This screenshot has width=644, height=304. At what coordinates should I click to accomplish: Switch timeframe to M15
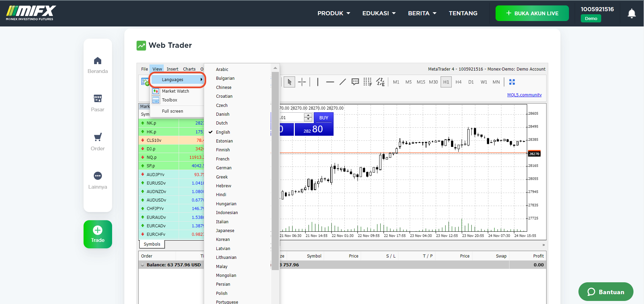(421, 82)
